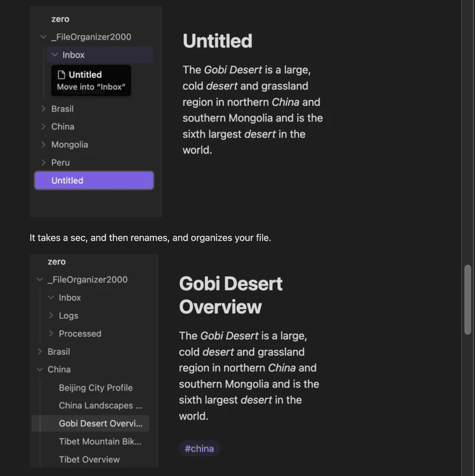The height and width of the screenshot is (476, 475).
Task: Expand the Processed folder
Action: pos(51,333)
